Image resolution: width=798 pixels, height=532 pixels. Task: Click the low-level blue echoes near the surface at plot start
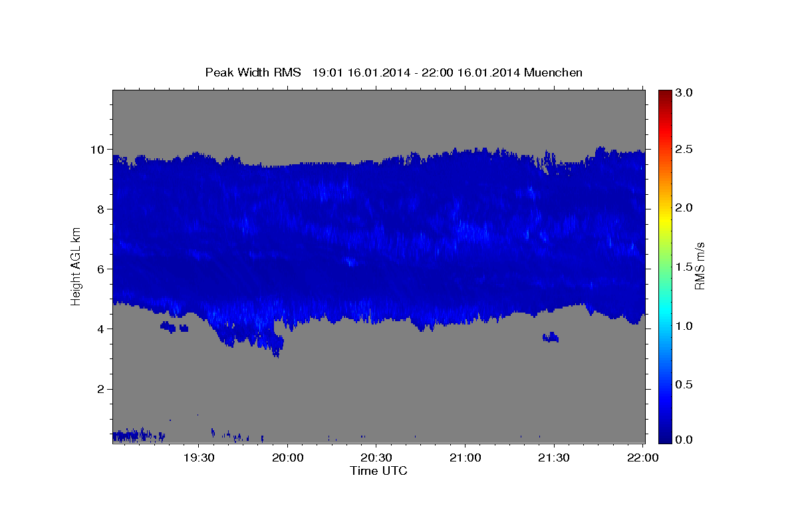point(138,435)
